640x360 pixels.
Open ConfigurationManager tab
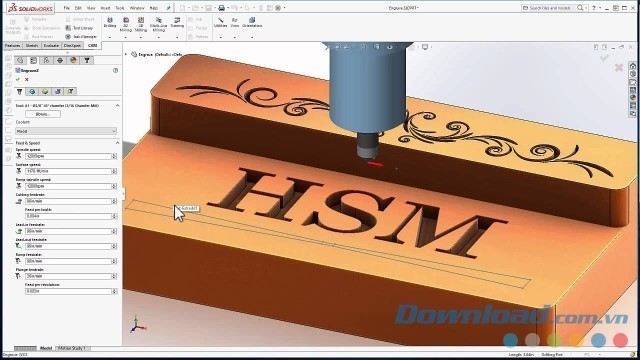point(47,60)
